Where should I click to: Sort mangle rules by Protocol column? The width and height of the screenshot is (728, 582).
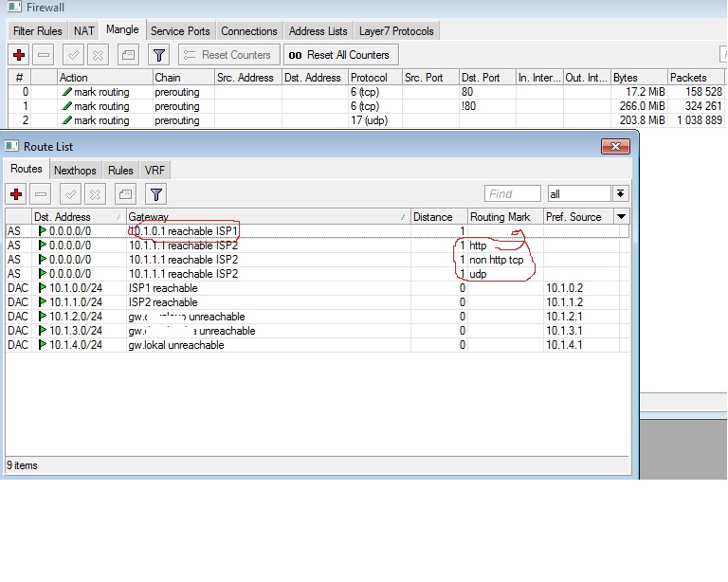[x=374, y=78]
